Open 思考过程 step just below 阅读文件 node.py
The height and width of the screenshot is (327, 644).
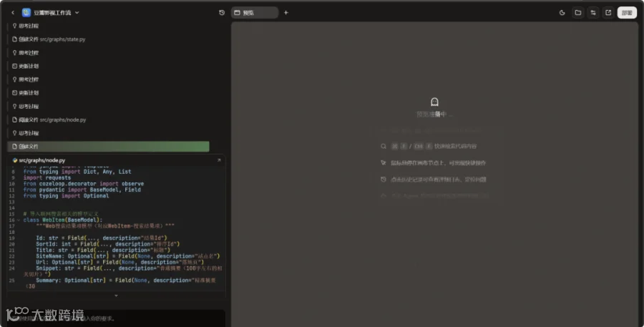25,133
